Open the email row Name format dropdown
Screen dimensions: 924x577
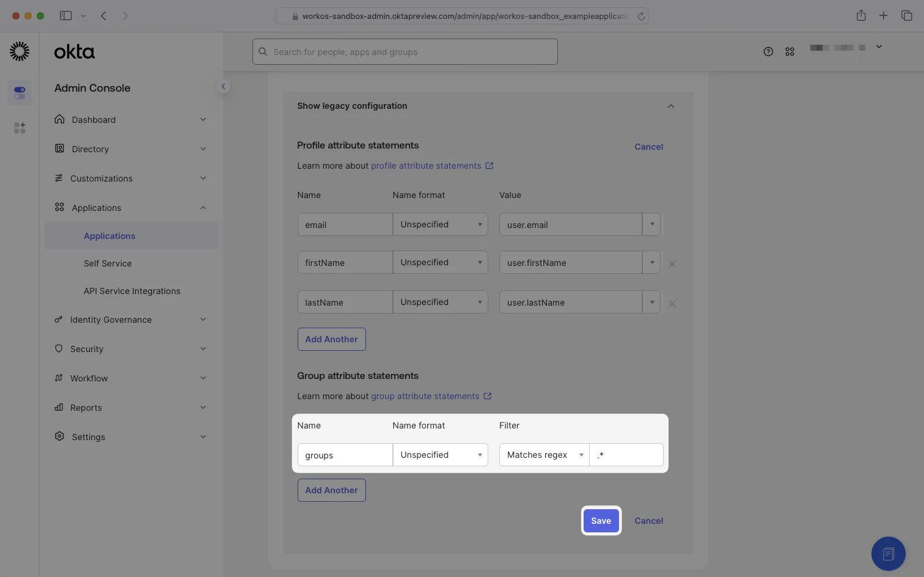(440, 224)
